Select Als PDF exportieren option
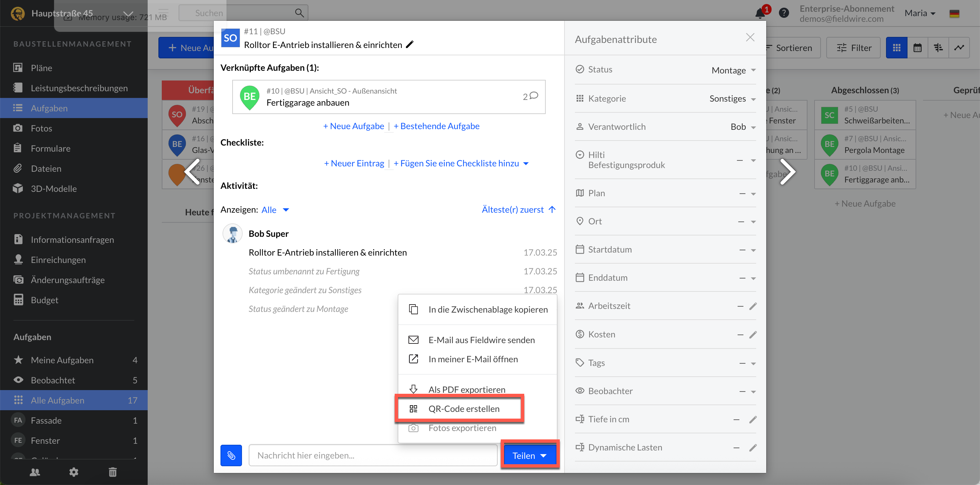This screenshot has height=485, width=980. pyautogui.click(x=467, y=389)
